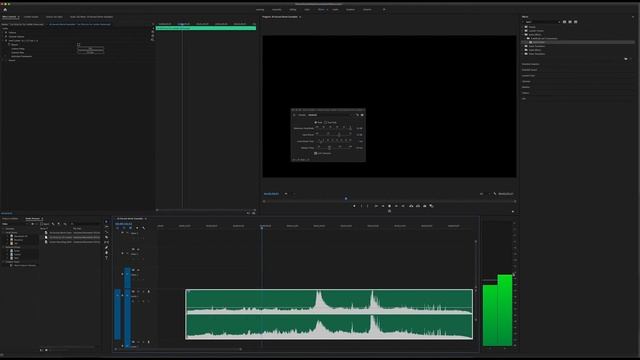This screenshot has width=640, height=360.
Task: Toggle the fx switch beside Volume effect
Action: (x=6, y=33)
